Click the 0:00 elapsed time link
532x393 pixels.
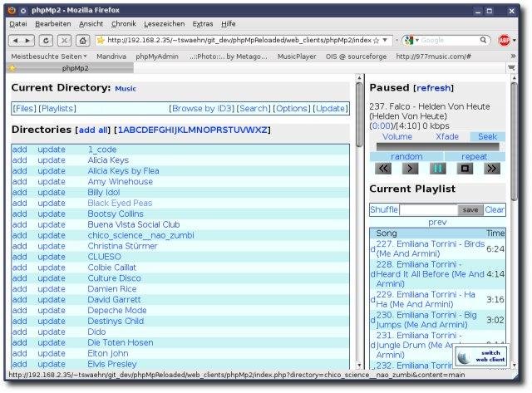click(x=382, y=126)
